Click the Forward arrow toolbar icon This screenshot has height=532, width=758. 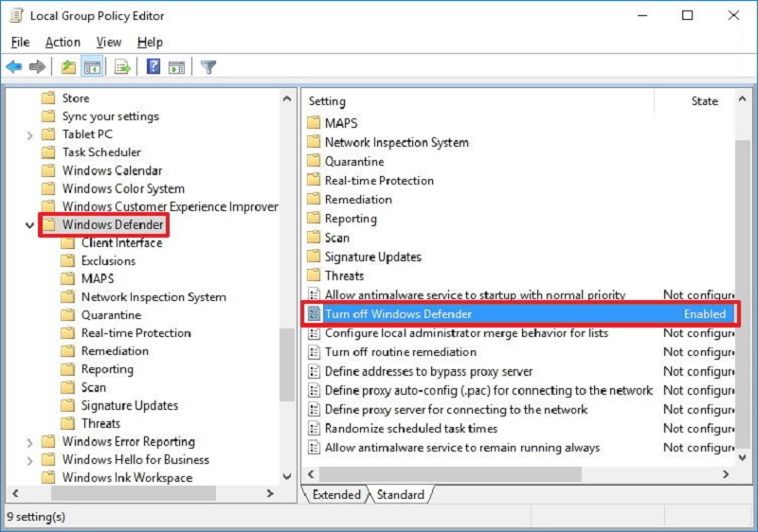click(37, 66)
